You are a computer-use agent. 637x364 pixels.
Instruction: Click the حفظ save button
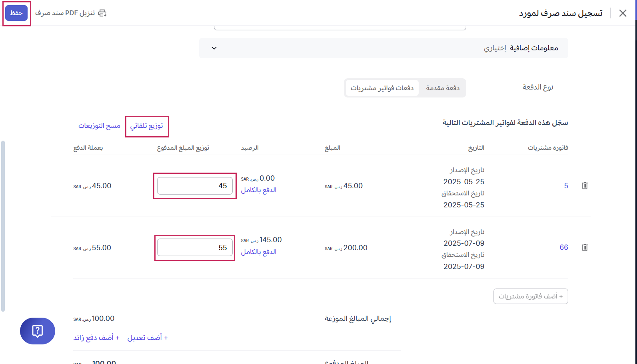click(16, 13)
